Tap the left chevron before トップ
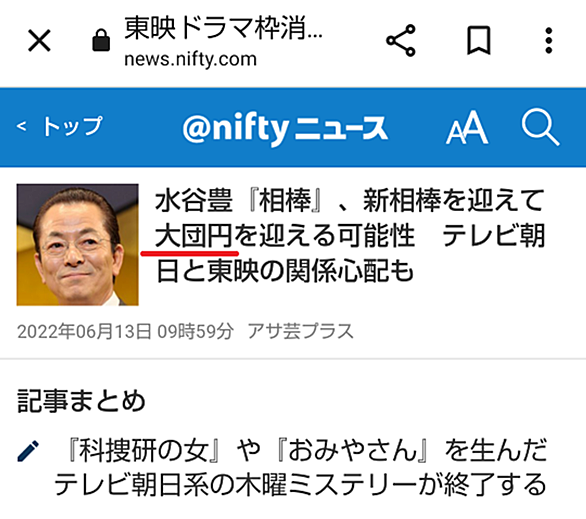This screenshot has width=586, height=519. pyautogui.click(x=21, y=126)
